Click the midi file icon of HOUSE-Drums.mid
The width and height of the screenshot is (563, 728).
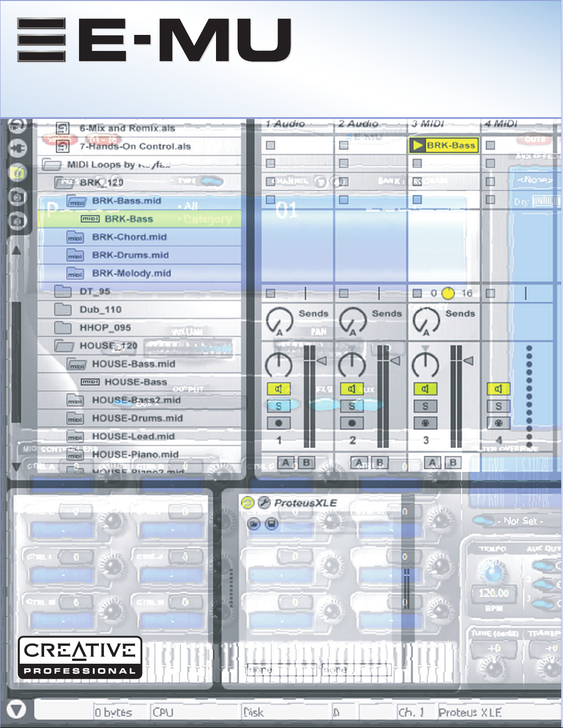click(x=75, y=418)
